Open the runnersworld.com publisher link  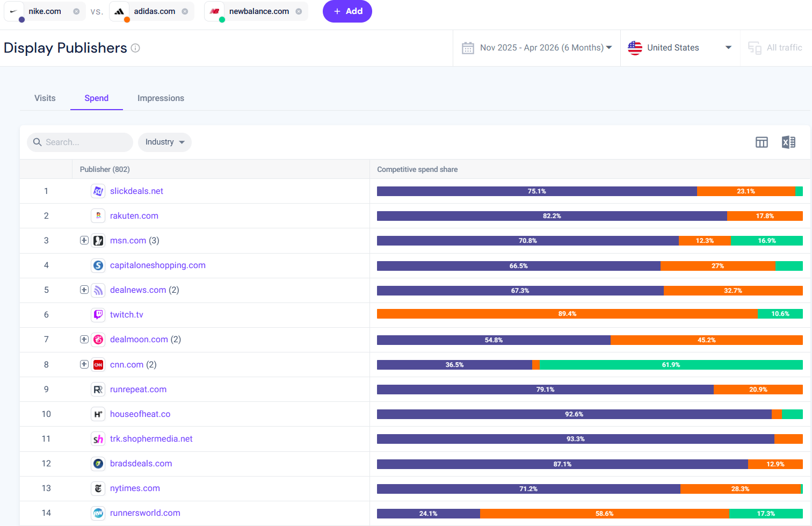click(x=145, y=513)
